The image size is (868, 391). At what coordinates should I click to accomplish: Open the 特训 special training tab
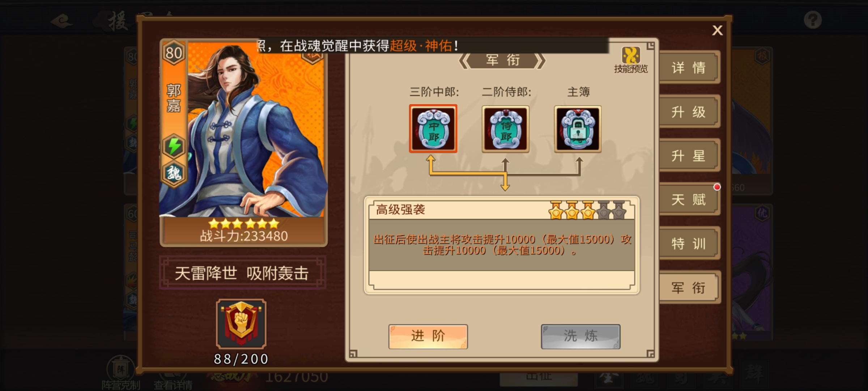point(689,243)
